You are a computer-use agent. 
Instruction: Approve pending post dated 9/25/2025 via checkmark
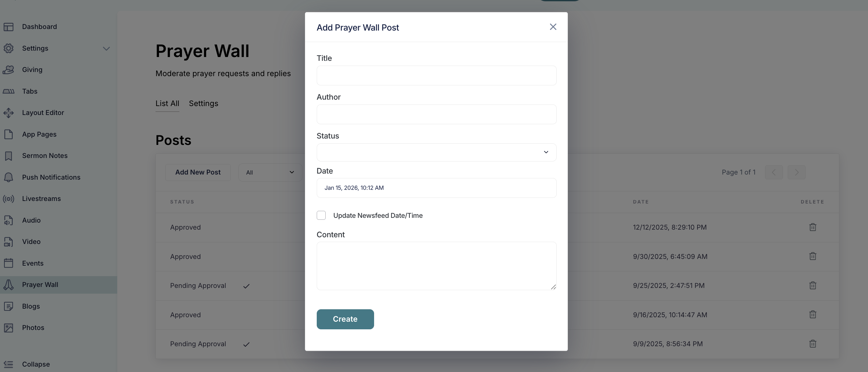point(246,286)
